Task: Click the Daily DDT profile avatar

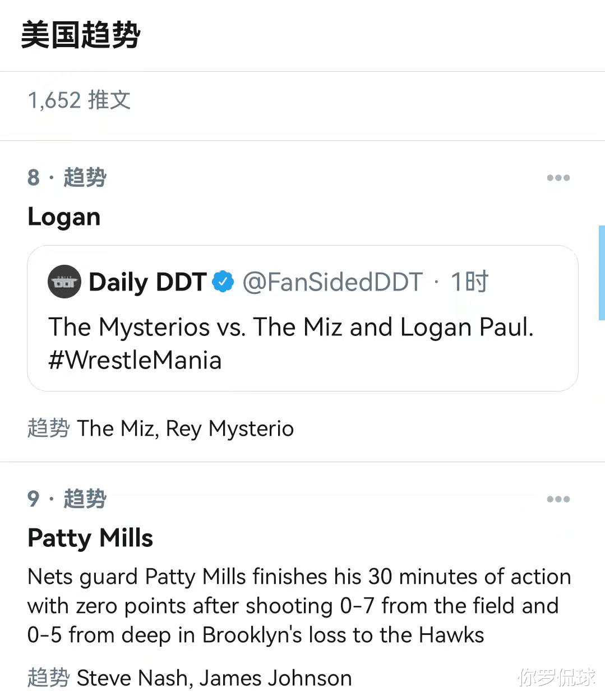Action: tap(65, 282)
